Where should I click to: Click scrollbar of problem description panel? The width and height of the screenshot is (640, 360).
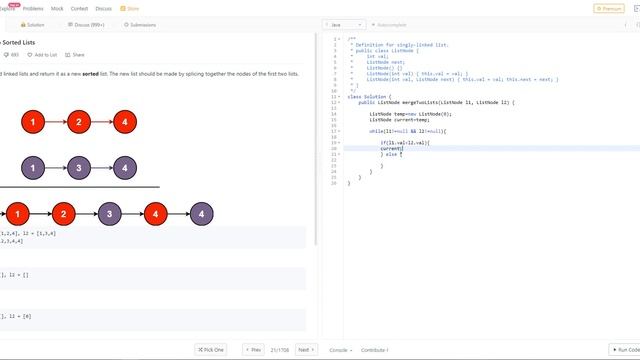316,139
